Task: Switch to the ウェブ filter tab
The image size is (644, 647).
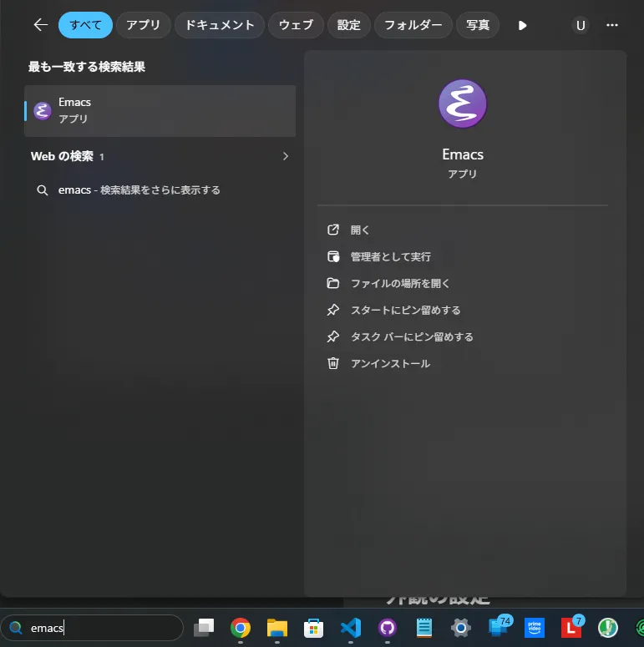Action: pyautogui.click(x=296, y=25)
